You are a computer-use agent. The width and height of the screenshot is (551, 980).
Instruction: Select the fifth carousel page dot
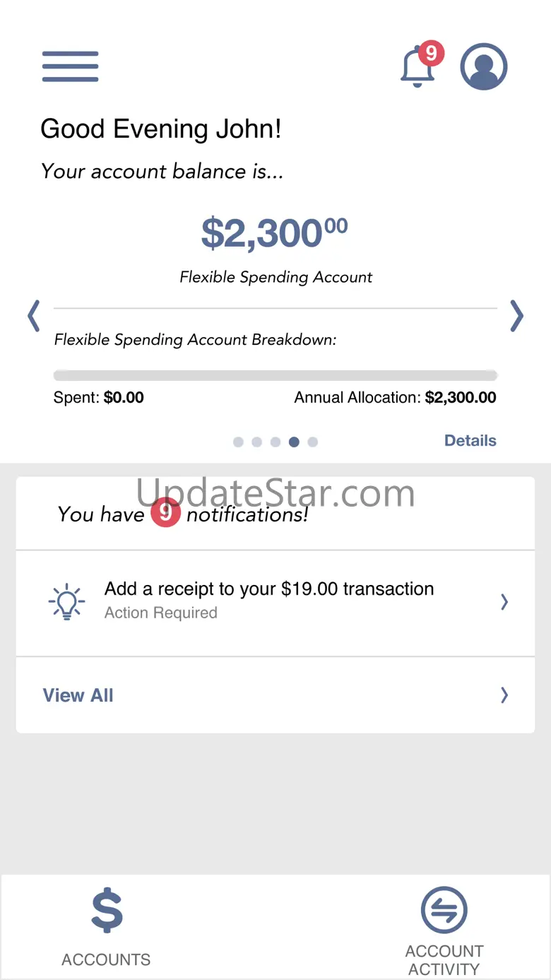coord(313,442)
